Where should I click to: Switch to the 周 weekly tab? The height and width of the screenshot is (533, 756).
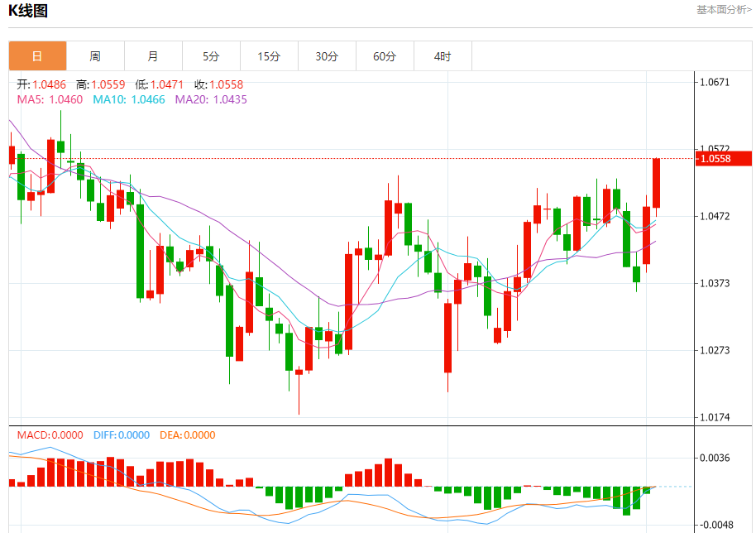95,56
